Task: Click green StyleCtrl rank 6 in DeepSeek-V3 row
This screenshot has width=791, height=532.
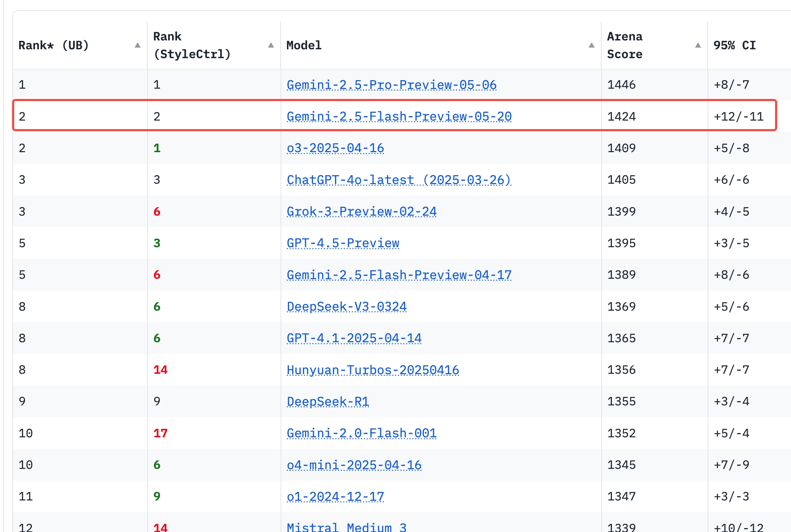Action: 157,306
